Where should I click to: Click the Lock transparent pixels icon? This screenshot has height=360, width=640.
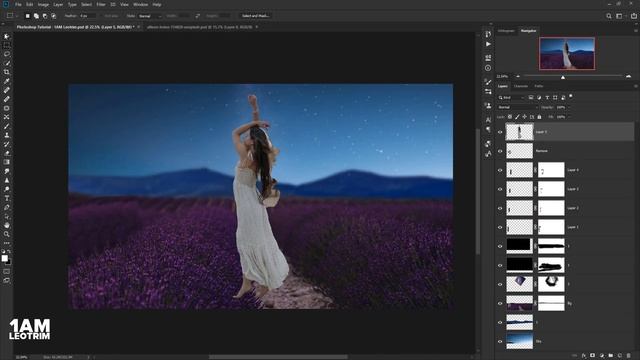click(510, 117)
